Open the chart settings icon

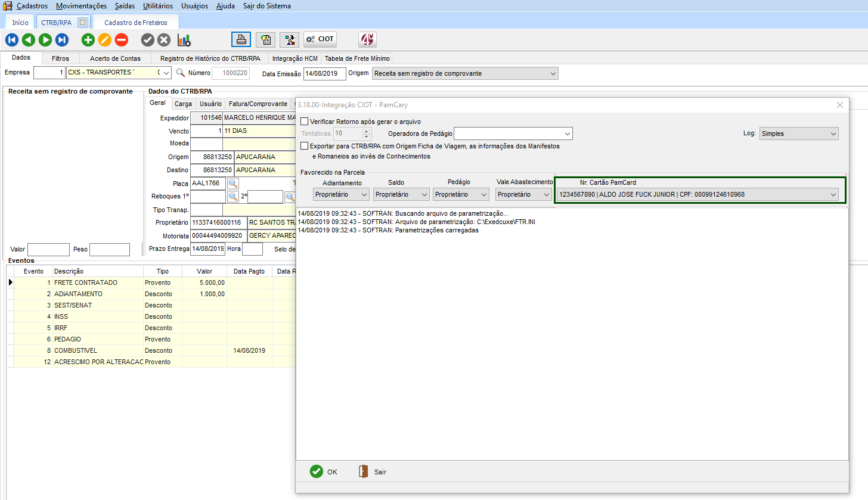[184, 40]
